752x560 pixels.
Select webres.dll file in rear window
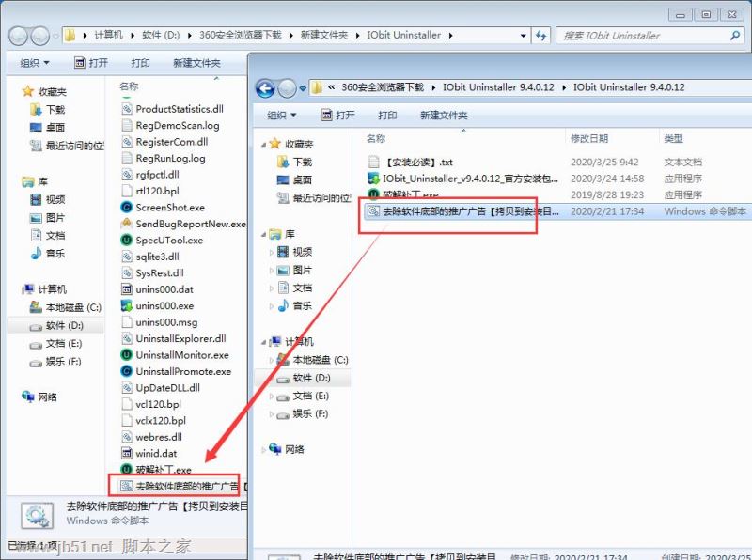point(152,437)
